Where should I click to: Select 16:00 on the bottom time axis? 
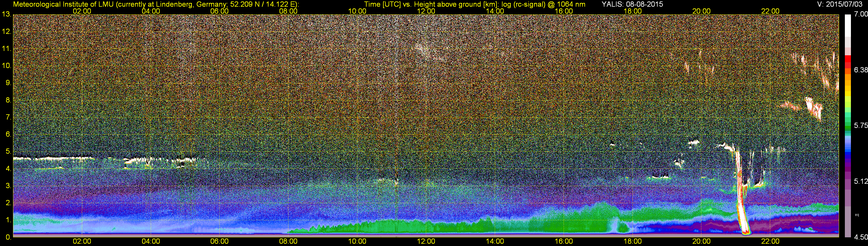click(x=564, y=241)
